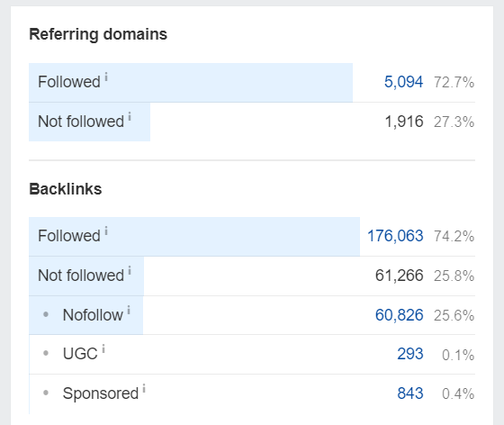Click info icon next to UGC
This screenshot has height=425, width=504.
[x=103, y=348]
